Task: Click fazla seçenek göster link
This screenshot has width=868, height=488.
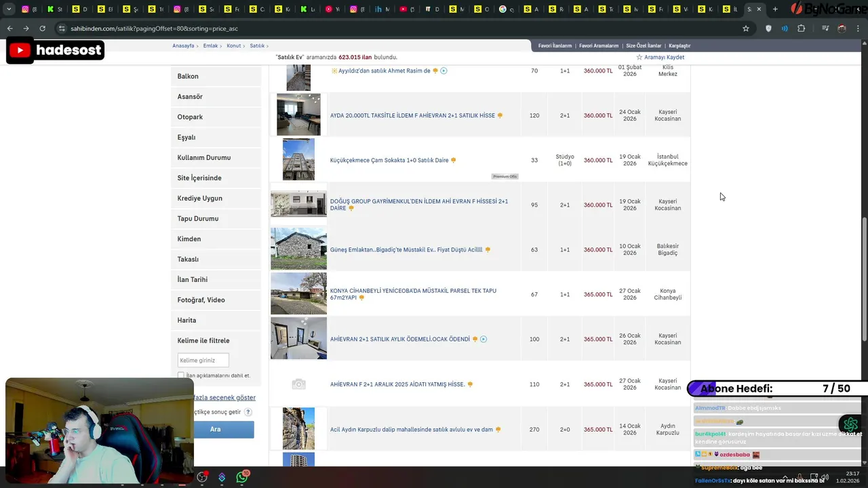Action: [224, 398]
